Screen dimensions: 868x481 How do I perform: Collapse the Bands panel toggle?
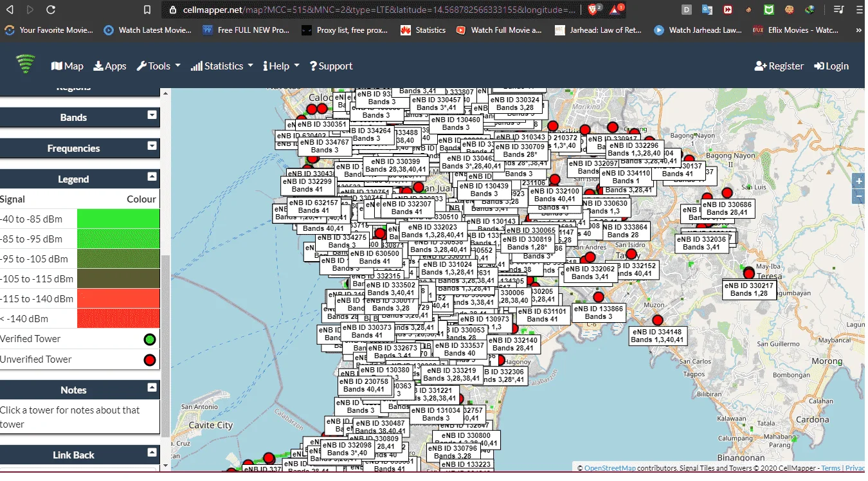coord(152,115)
